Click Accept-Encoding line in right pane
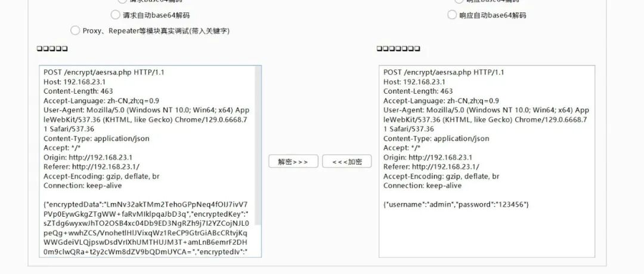644x274 pixels. coord(441,177)
